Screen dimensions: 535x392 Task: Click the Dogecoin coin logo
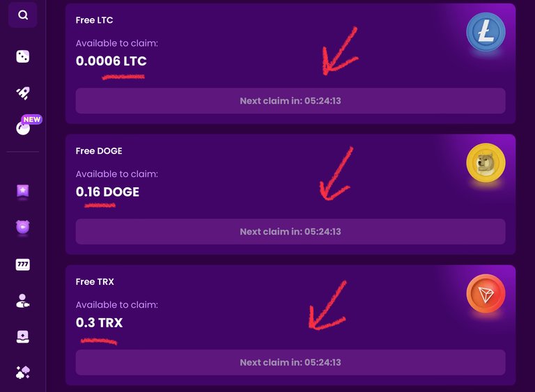coord(486,163)
